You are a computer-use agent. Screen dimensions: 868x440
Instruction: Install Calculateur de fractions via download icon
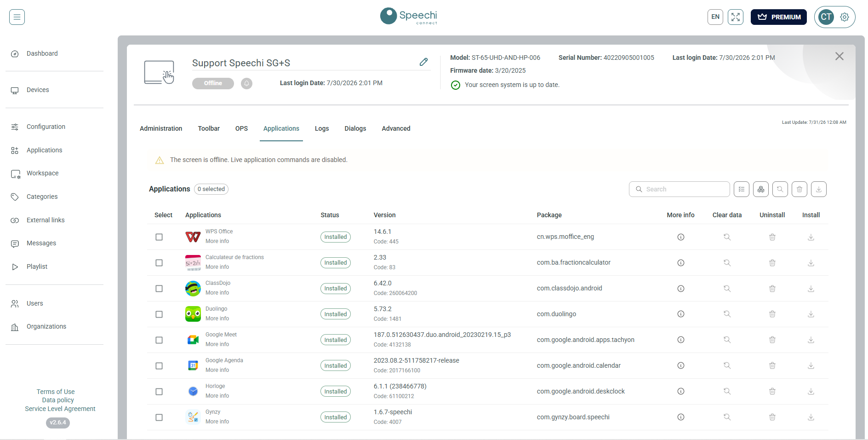811,263
